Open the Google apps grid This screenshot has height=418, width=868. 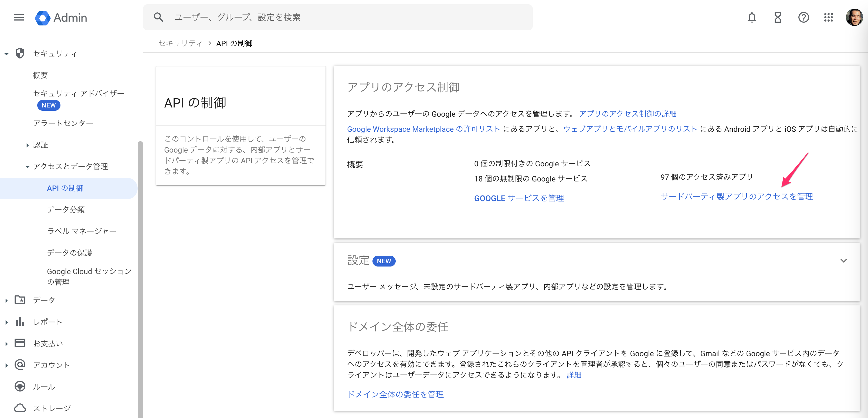coord(829,17)
